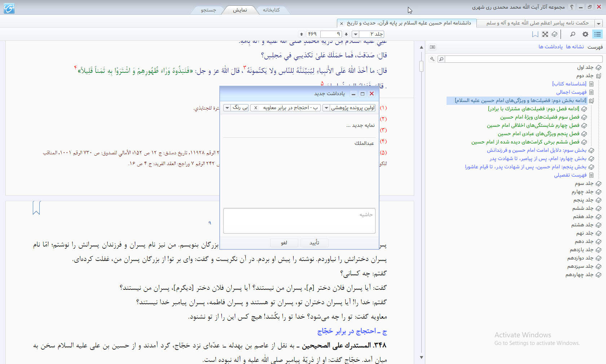
Task: Toggle the table of contents list panel icon
Action: coord(598,34)
